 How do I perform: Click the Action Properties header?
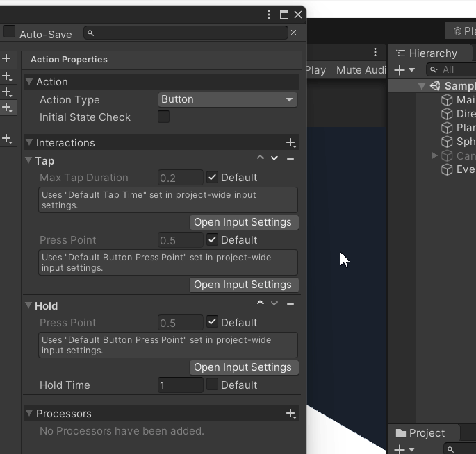click(x=161, y=60)
